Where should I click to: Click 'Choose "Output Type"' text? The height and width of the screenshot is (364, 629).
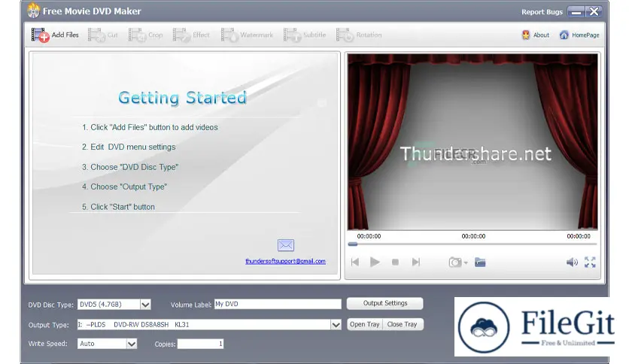124,187
